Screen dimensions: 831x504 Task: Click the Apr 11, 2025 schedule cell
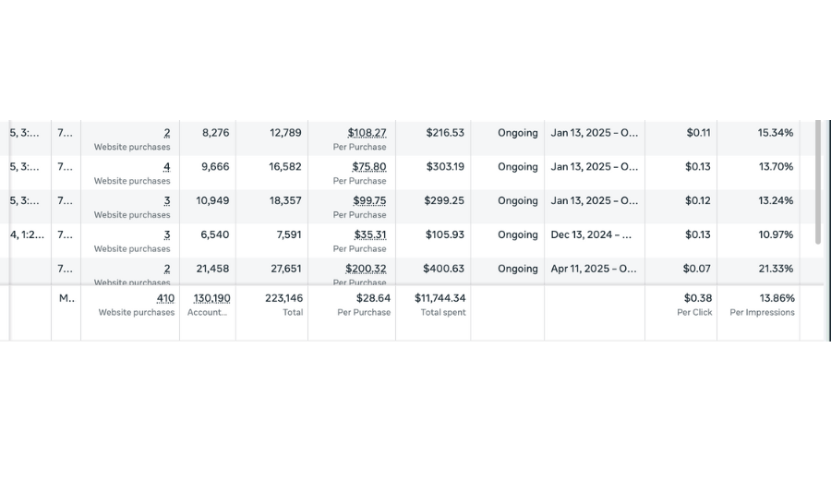(x=595, y=271)
